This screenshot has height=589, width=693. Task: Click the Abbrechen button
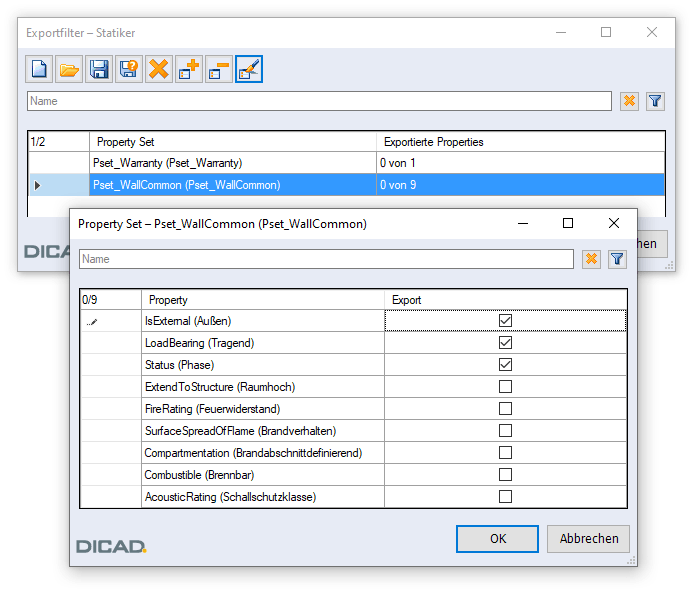pyautogui.click(x=588, y=539)
